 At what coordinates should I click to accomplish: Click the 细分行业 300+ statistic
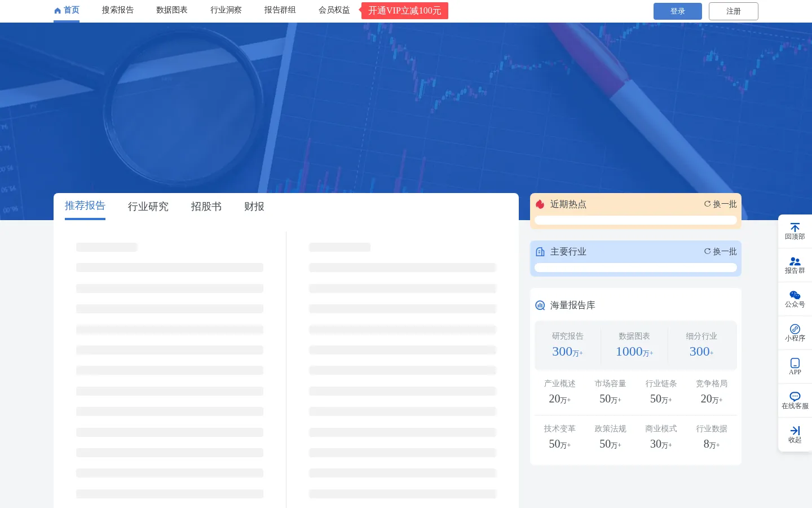pos(701,345)
